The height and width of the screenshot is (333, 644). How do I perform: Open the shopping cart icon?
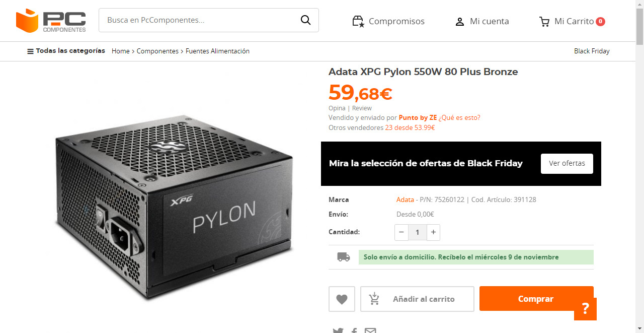[x=544, y=22]
